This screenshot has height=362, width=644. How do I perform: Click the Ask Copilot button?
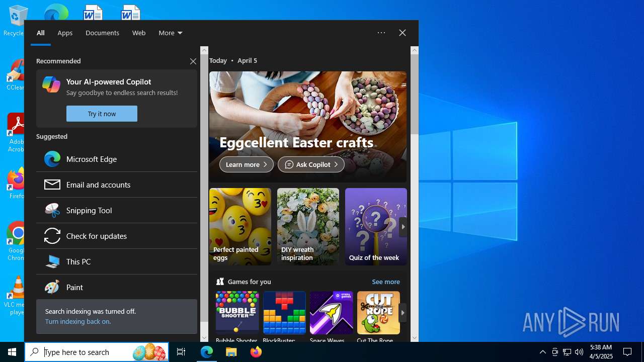pyautogui.click(x=311, y=164)
